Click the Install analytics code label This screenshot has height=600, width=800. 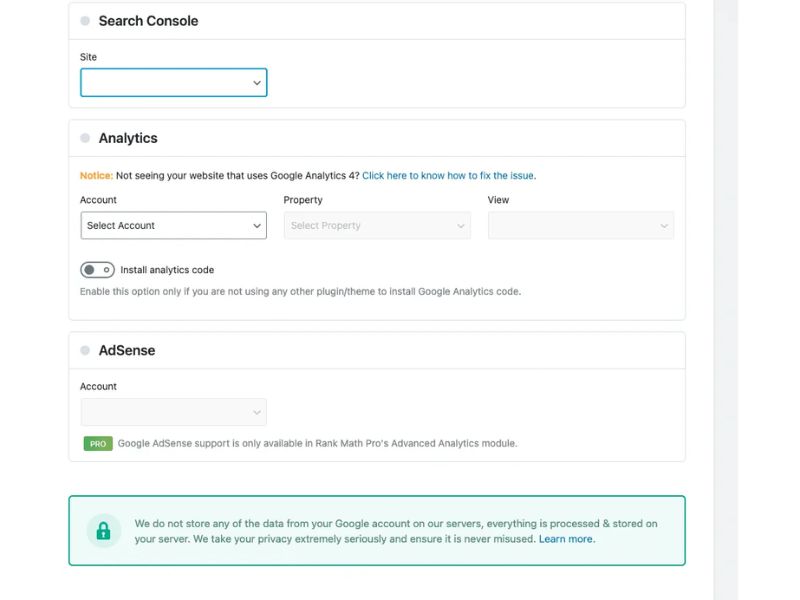167,270
